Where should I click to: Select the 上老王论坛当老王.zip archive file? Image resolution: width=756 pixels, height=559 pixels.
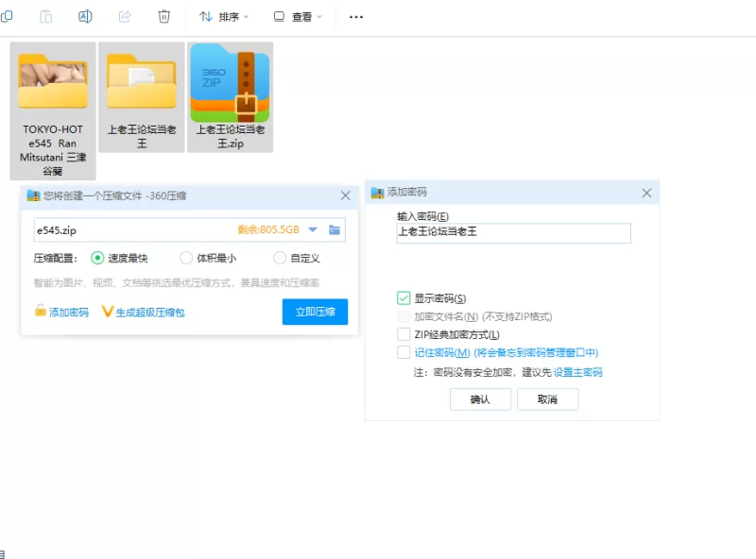230,97
